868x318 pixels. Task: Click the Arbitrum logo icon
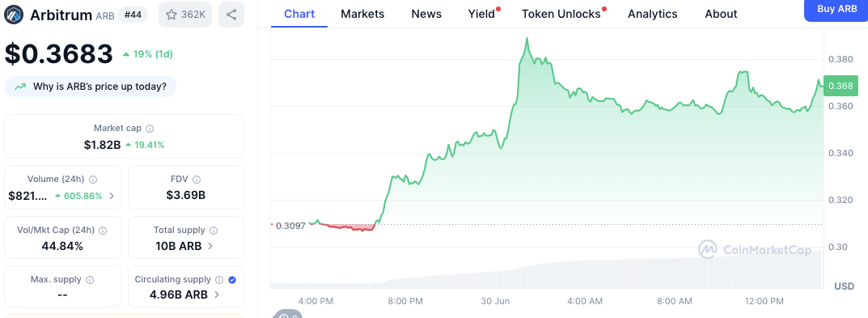[x=13, y=15]
